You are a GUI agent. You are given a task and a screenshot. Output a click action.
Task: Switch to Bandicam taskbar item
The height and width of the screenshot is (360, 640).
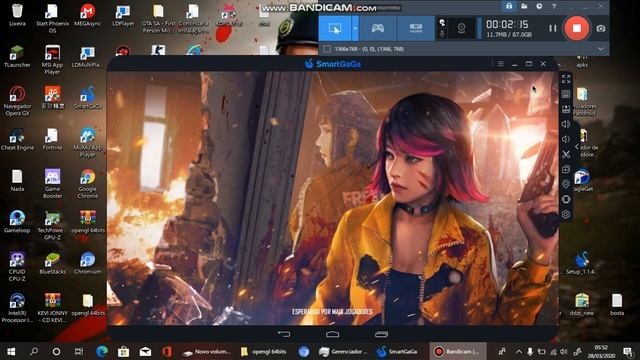pos(457,351)
